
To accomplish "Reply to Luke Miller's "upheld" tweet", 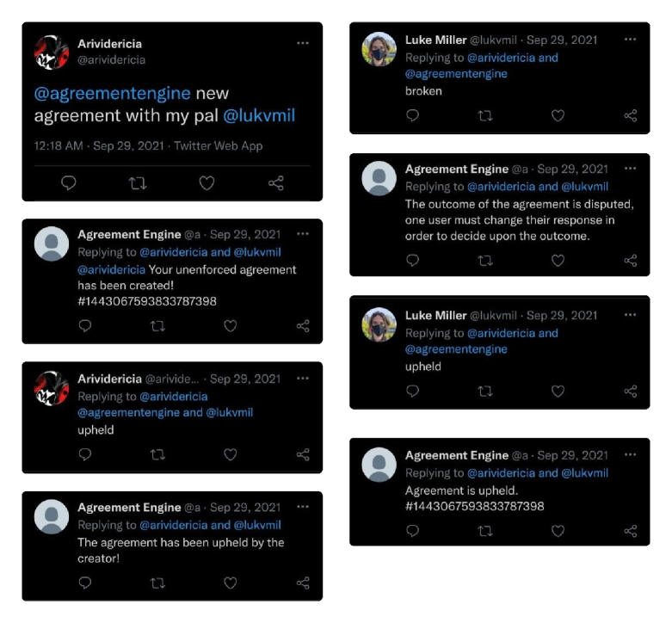I will click(413, 391).
